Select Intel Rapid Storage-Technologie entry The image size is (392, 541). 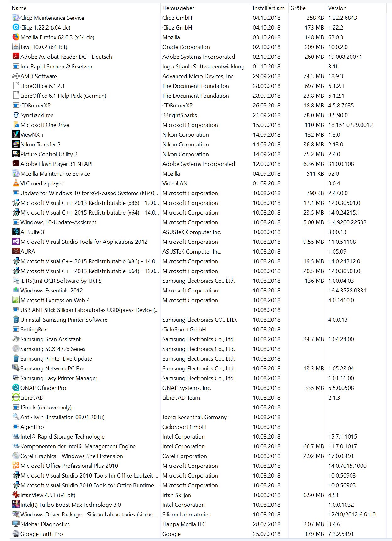[63, 436]
